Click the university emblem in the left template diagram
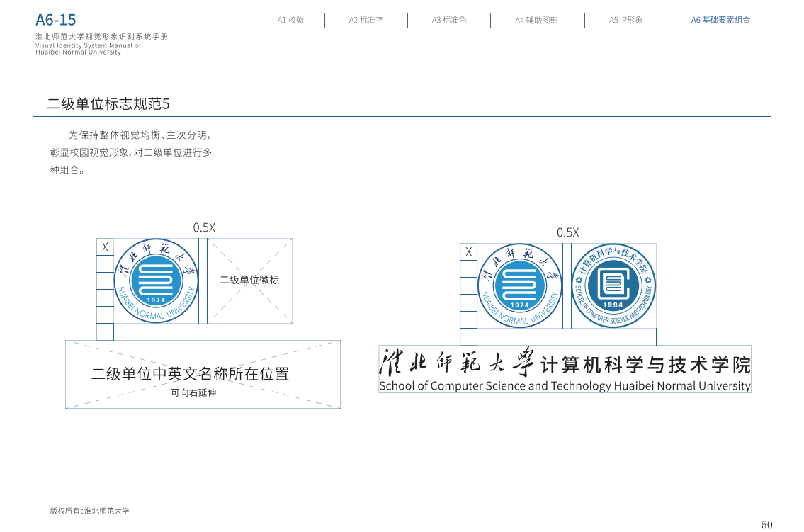Image resolution: width=804 pixels, height=532 pixels. (x=156, y=281)
